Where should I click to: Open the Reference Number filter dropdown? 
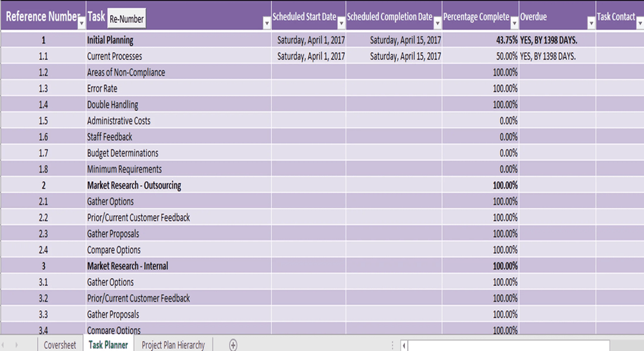click(x=82, y=24)
